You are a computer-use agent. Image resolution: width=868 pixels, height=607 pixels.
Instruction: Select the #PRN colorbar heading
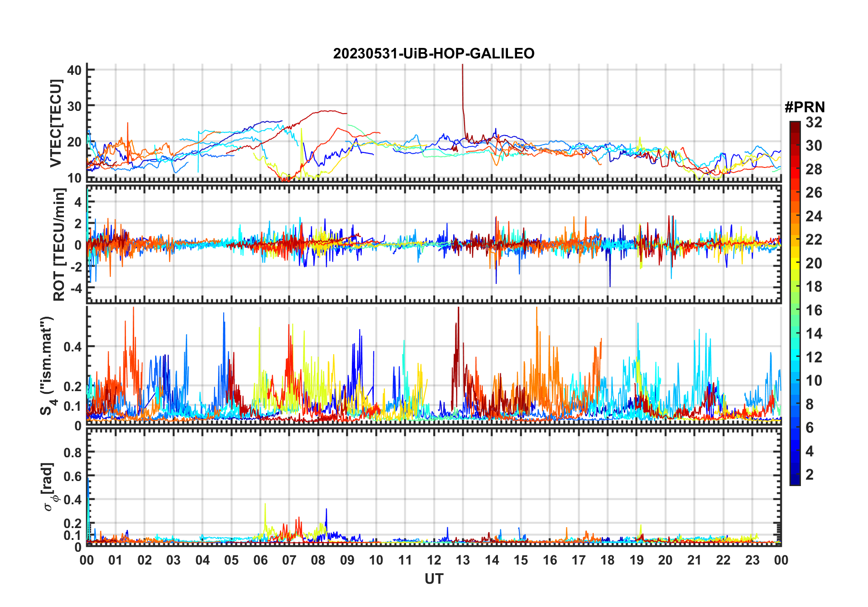tap(805, 107)
